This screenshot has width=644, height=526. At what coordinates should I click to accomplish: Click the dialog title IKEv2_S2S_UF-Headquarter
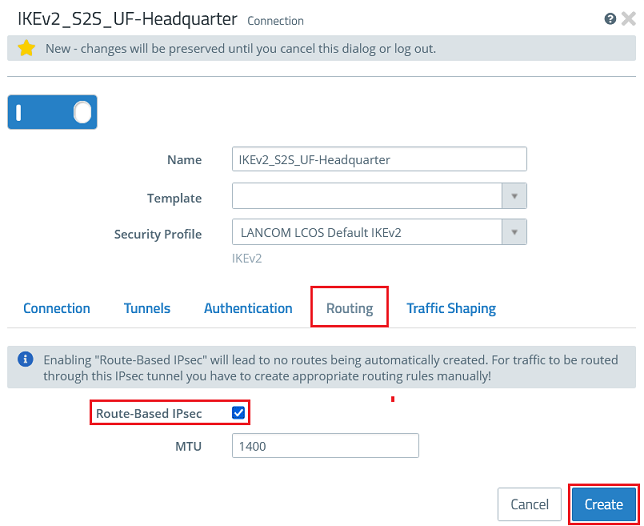pyautogui.click(x=128, y=19)
